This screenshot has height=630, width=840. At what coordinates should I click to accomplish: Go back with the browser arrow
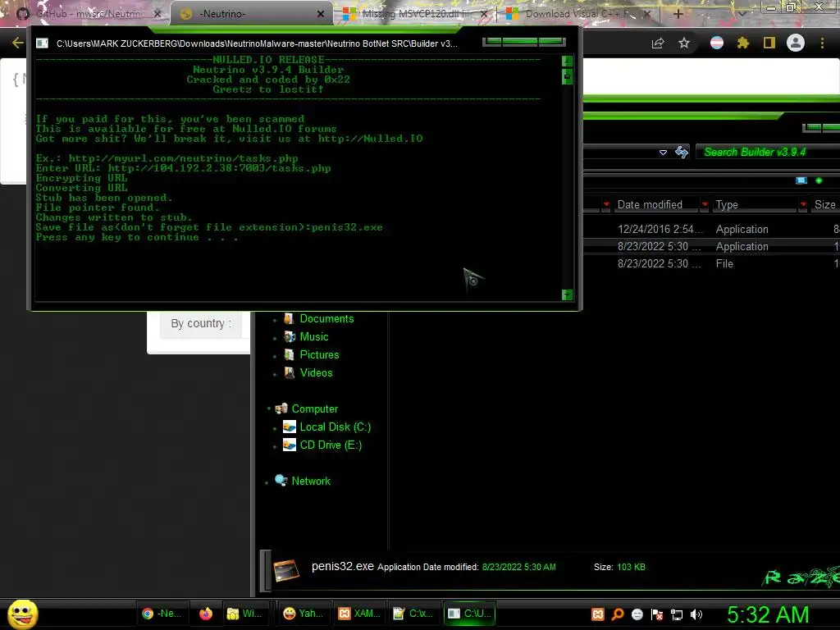point(18,43)
